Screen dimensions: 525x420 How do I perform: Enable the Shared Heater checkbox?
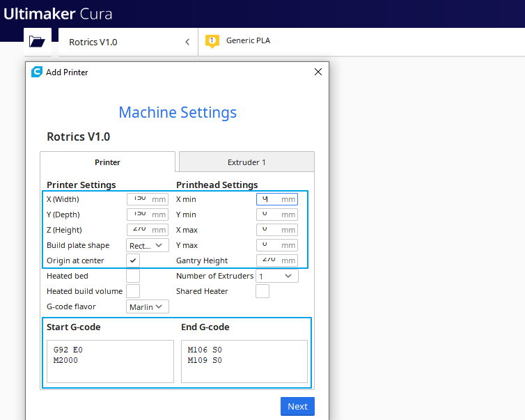[262, 291]
